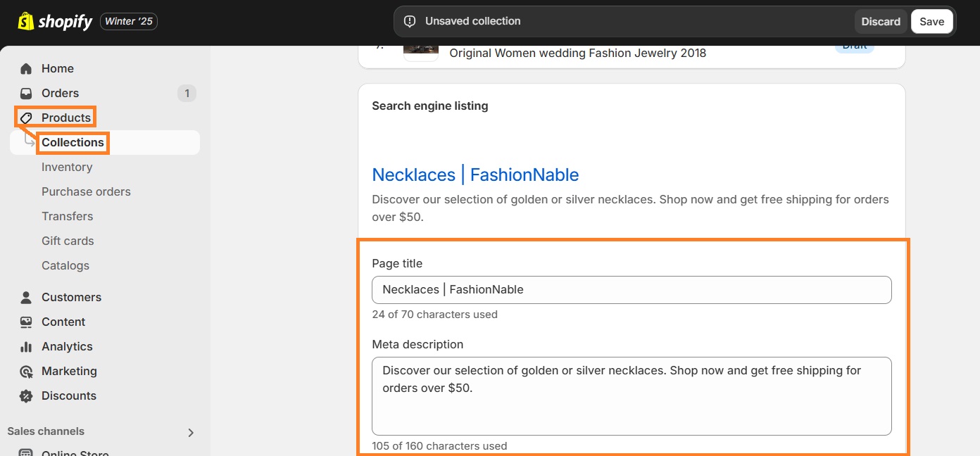Click the Save button
The width and height of the screenshot is (980, 456).
click(x=931, y=21)
